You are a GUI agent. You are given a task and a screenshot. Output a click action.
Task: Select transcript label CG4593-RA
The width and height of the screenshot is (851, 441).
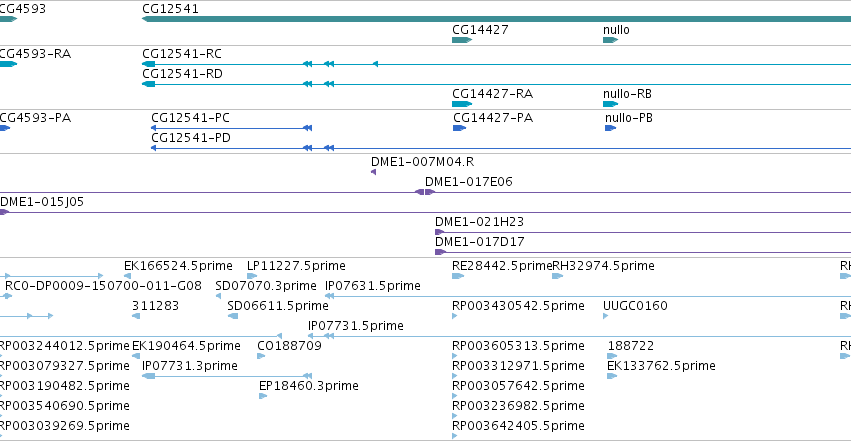35,54
